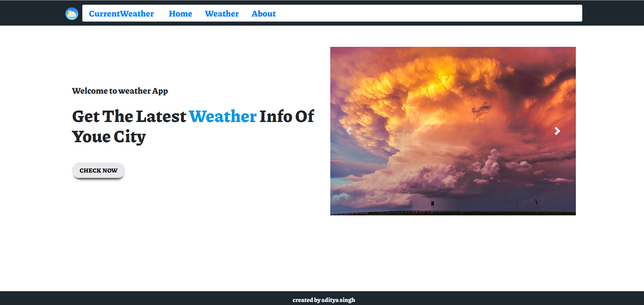Image resolution: width=644 pixels, height=305 pixels.
Task: Click the white navigation bar background
Action: [x=405, y=13]
